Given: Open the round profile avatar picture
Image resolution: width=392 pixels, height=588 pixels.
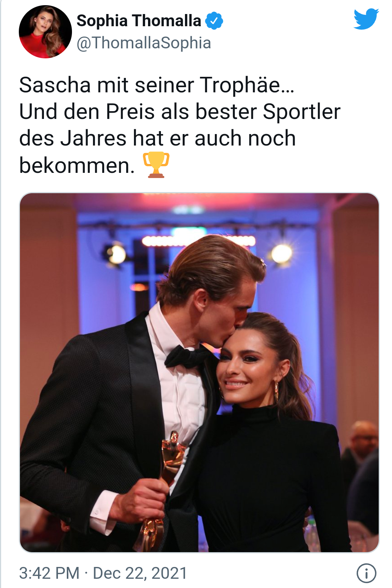Looking at the screenshot, I should coord(45,32).
